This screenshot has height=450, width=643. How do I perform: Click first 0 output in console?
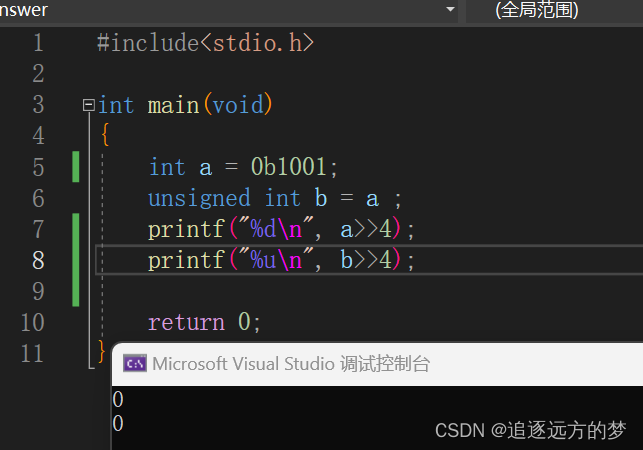click(118, 400)
